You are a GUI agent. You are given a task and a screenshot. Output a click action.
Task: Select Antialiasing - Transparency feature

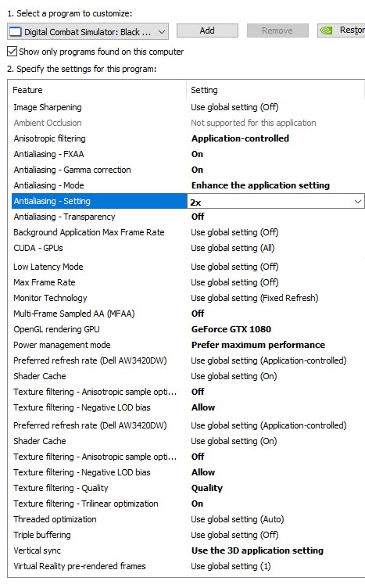(64, 217)
